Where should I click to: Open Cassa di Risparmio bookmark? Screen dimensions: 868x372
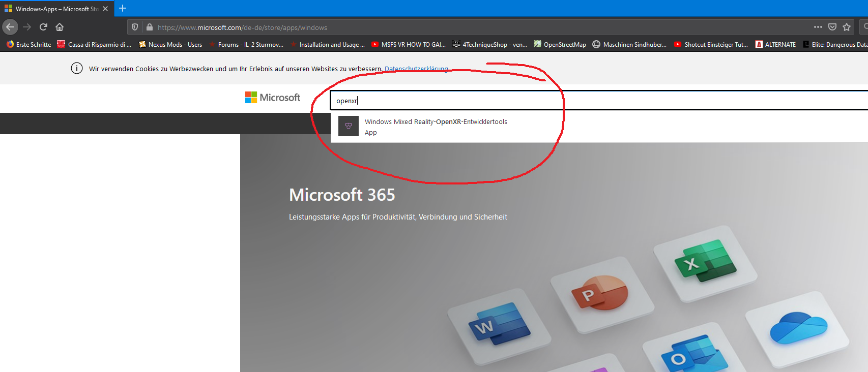tap(94, 45)
